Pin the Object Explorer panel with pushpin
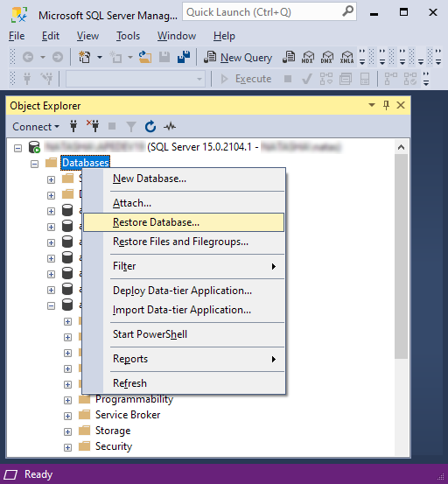Screen dimensions: 448x484 click(386, 105)
